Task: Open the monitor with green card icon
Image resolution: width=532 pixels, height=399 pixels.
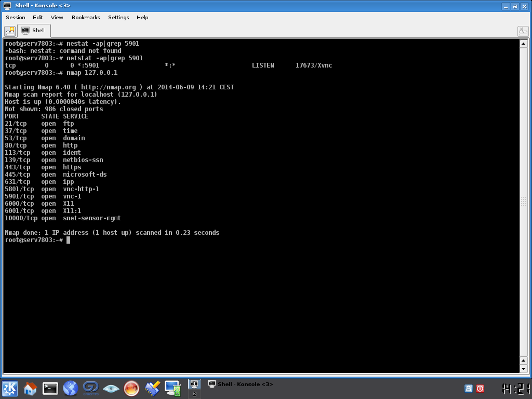Action: click(172, 388)
